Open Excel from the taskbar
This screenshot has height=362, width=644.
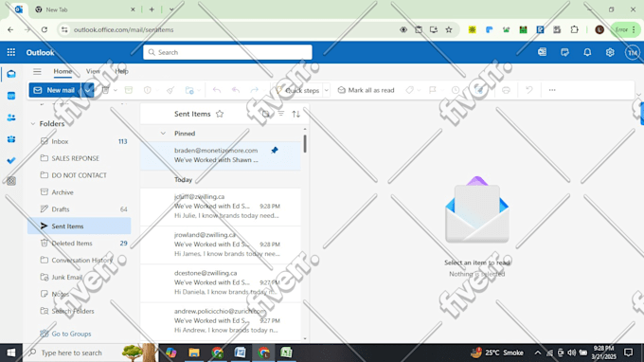pyautogui.click(x=286, y=353)
